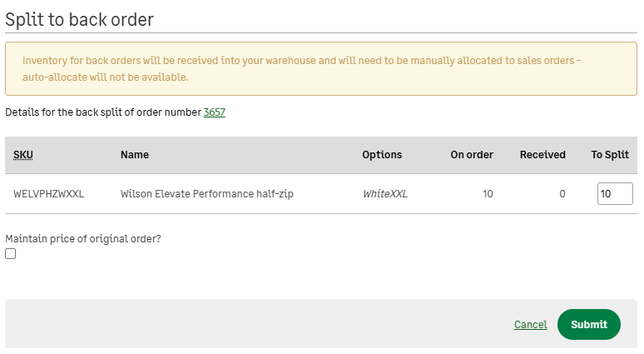Click the Options column header
Viewport: 644px width, 354px height.
[382, 155]
